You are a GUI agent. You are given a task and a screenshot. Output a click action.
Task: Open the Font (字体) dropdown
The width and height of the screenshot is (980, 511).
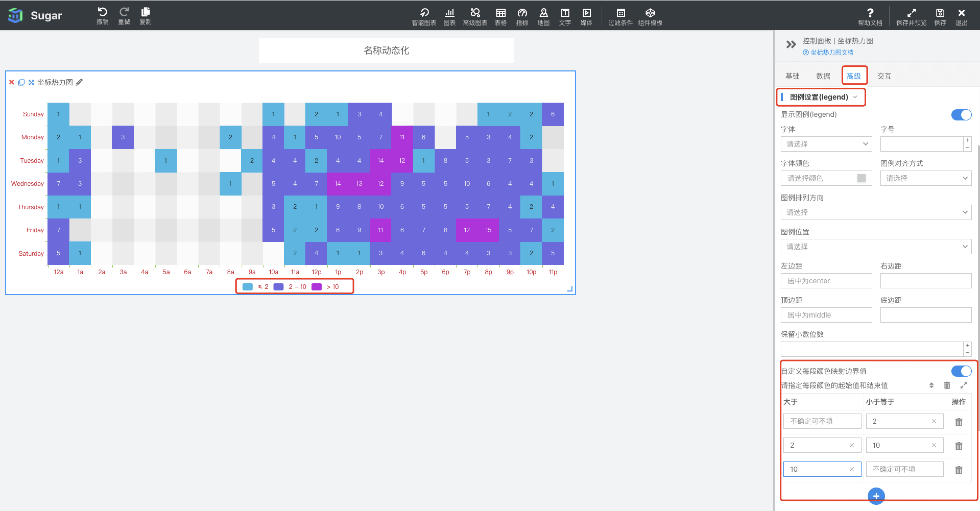point(826,144)
